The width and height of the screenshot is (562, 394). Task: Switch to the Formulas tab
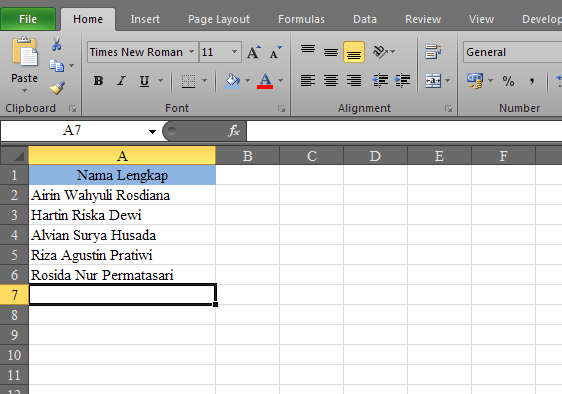pyautogui.click(x=301, y=19)
